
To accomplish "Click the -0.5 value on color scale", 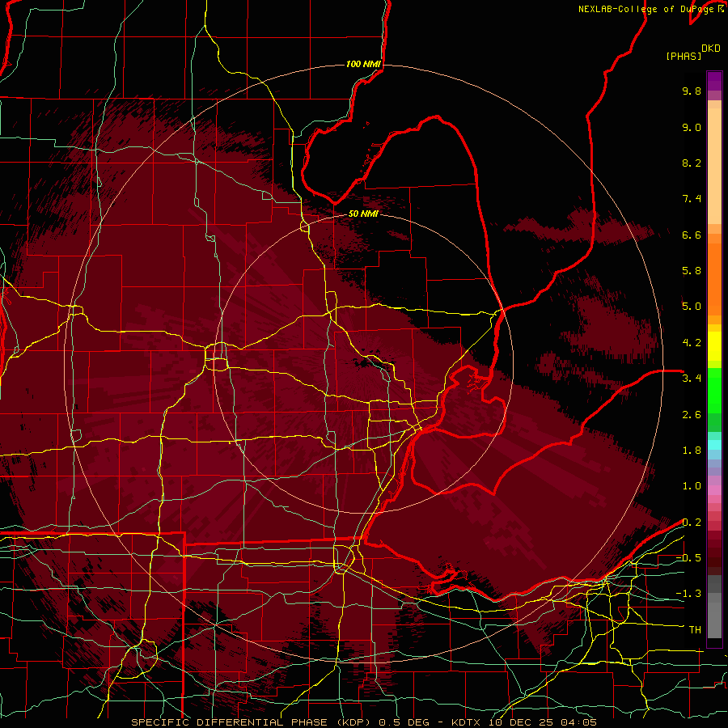I will coord(688,558).
